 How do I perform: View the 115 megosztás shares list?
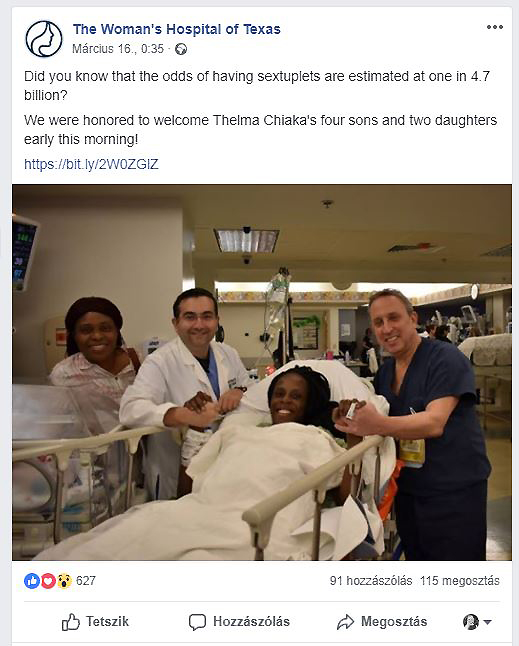click(x=460, y=581)
